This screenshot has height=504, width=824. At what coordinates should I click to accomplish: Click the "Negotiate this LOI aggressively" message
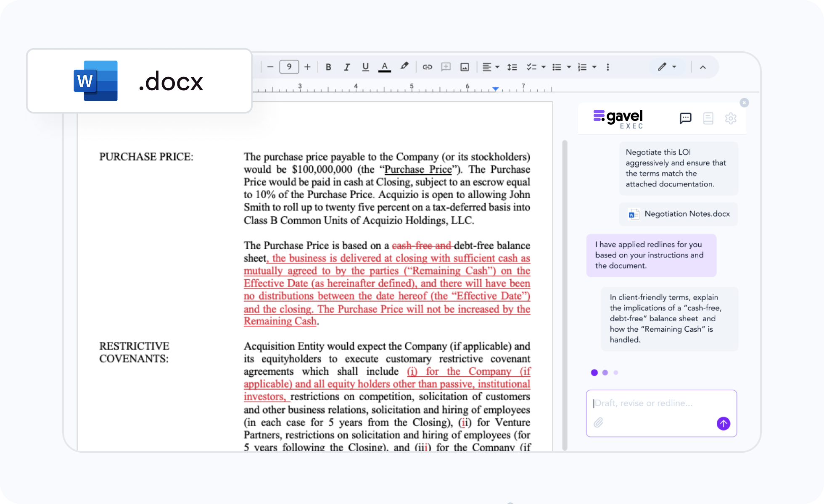pos(679,168)
